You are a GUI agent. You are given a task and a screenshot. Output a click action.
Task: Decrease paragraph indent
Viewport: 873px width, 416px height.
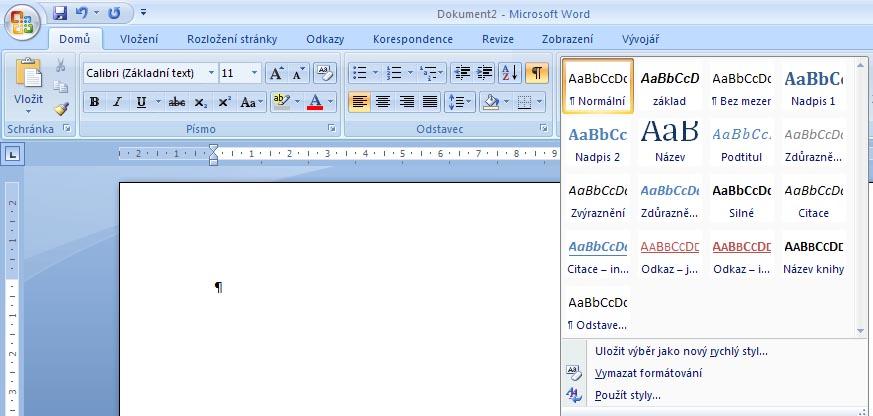[462, 73]
